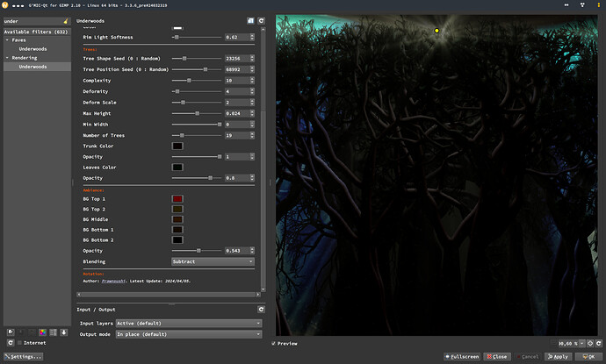Click the first icon below the filter list

pos(9,332)
